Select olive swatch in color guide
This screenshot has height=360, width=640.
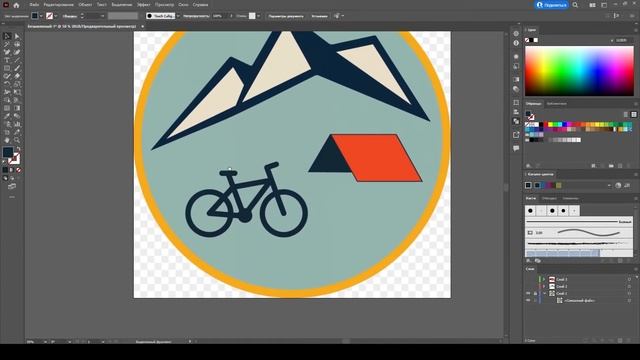tap(558, 185)
